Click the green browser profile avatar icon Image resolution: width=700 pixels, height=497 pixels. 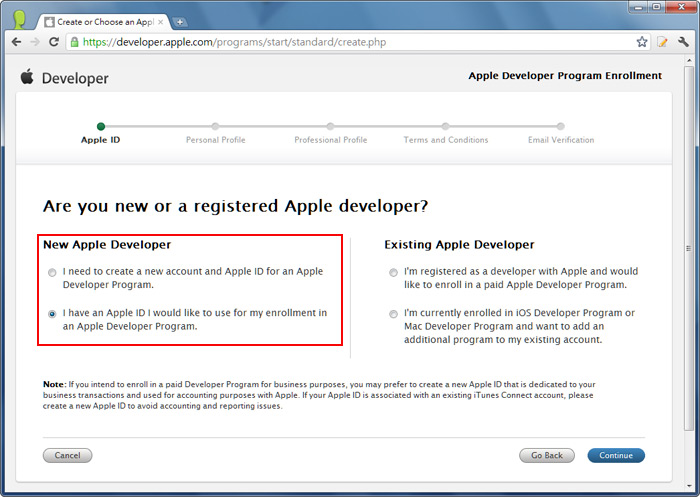pos(19,19)
